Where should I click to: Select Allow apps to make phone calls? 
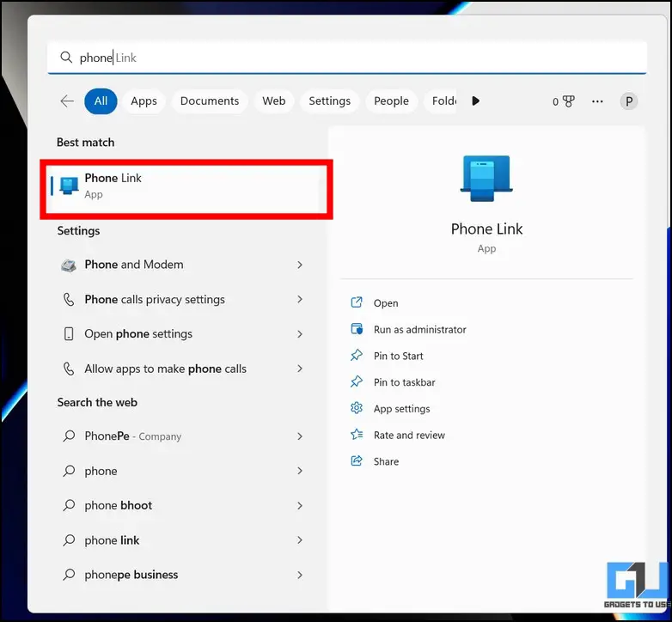tap(181, 369)
